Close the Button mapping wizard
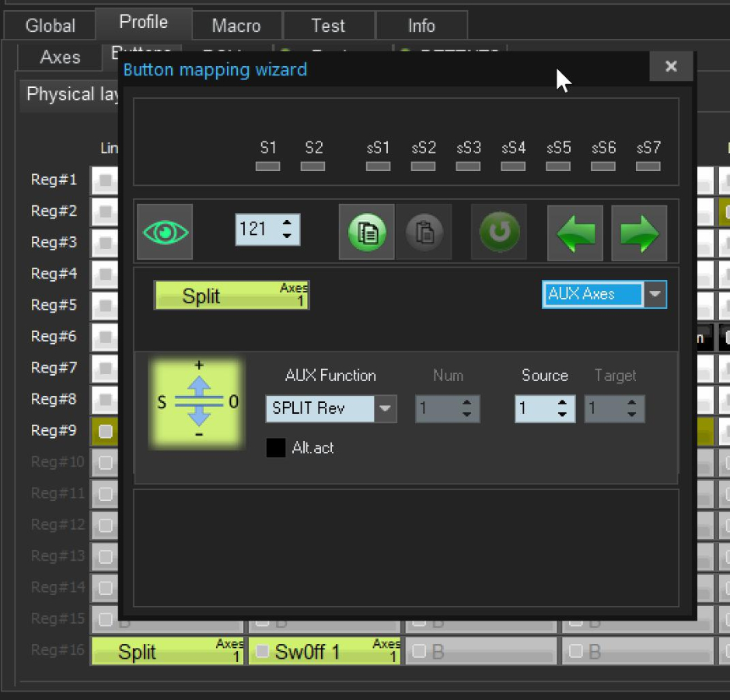 coord(671,67)
